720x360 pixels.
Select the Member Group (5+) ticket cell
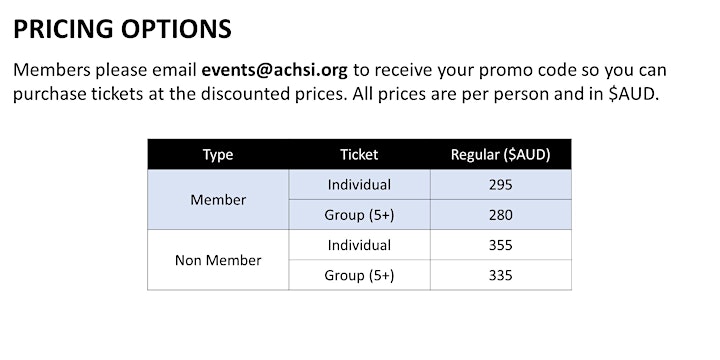pyautogui.click(x=359, y=215)
